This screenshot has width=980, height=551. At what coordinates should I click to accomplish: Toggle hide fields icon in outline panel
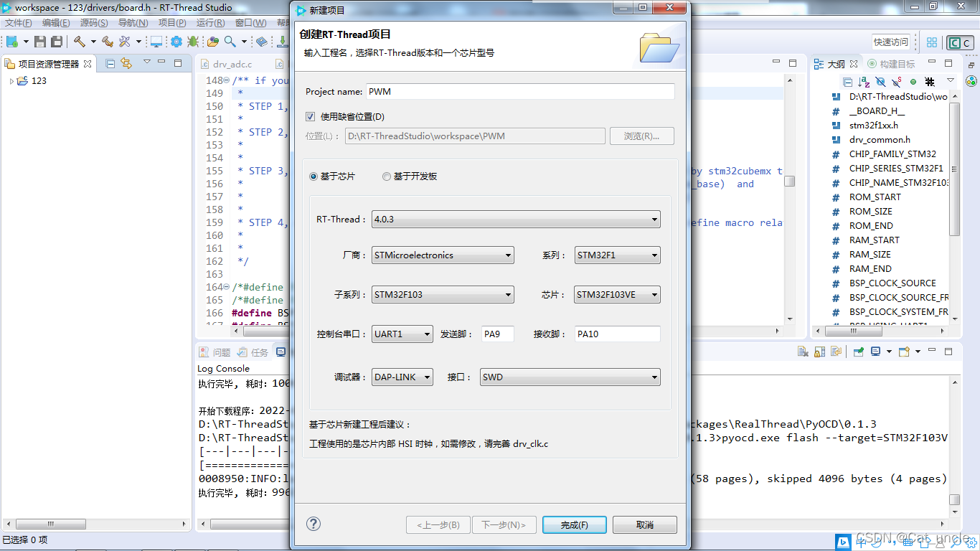coord(880,82)
